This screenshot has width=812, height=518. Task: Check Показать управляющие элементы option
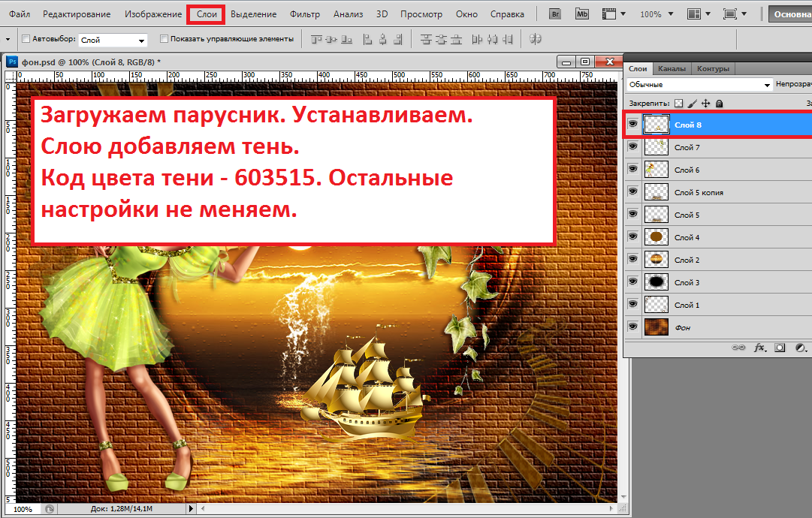[164, 39]
